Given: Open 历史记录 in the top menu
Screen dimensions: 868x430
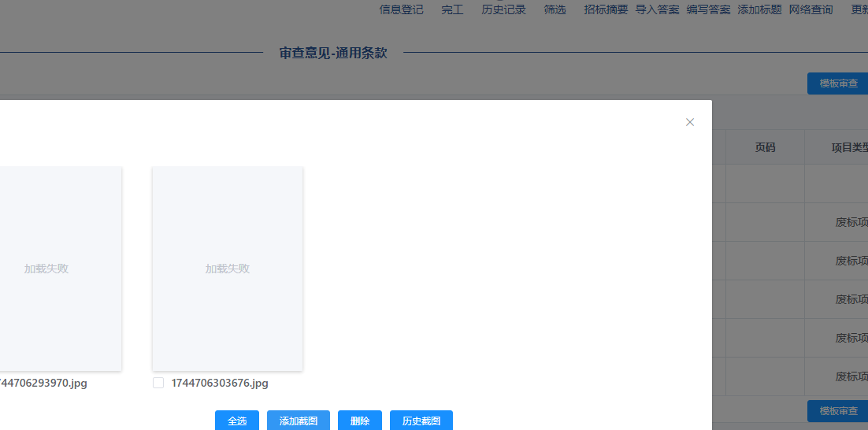Looking at the screenshot, I should click(504, 9).
